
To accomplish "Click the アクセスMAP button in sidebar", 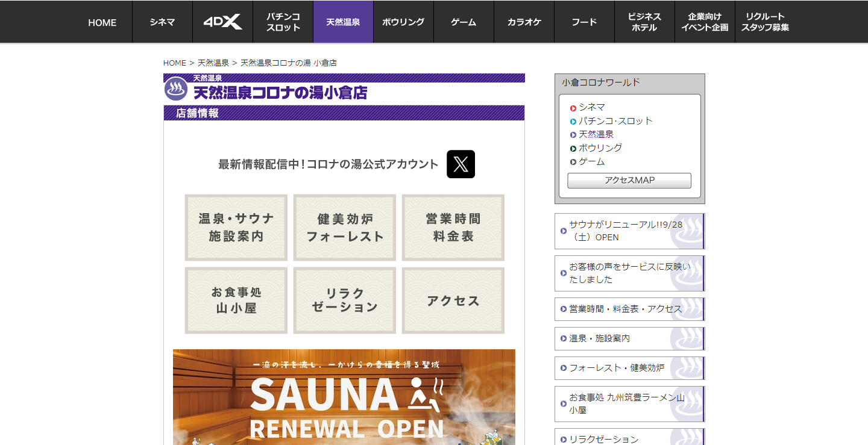I will coord(629,181).
